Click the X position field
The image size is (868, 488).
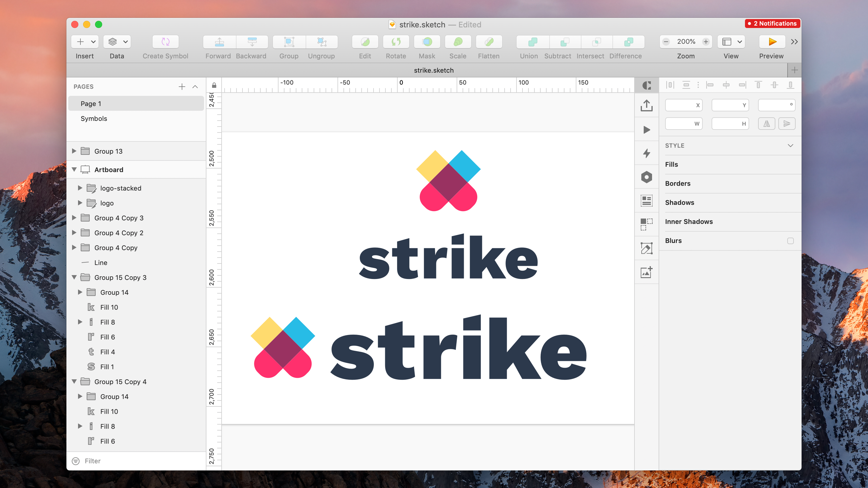(x=683, y=105)
